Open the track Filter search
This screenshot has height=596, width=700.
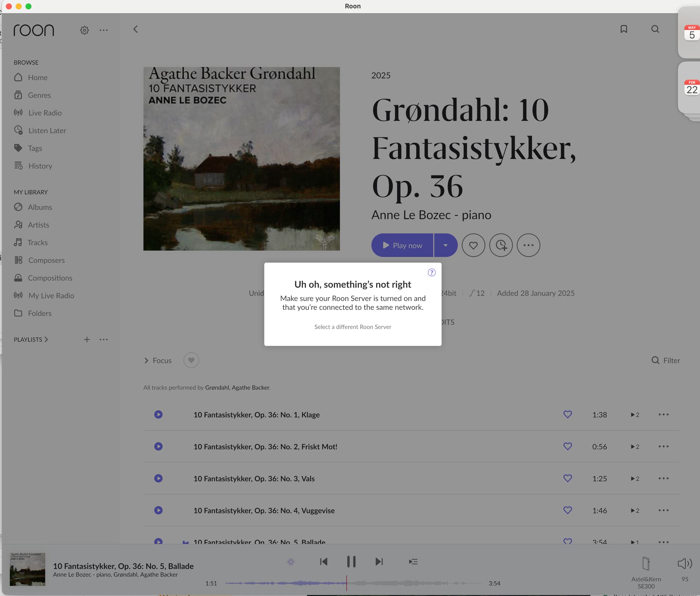(x=666, y=360)
